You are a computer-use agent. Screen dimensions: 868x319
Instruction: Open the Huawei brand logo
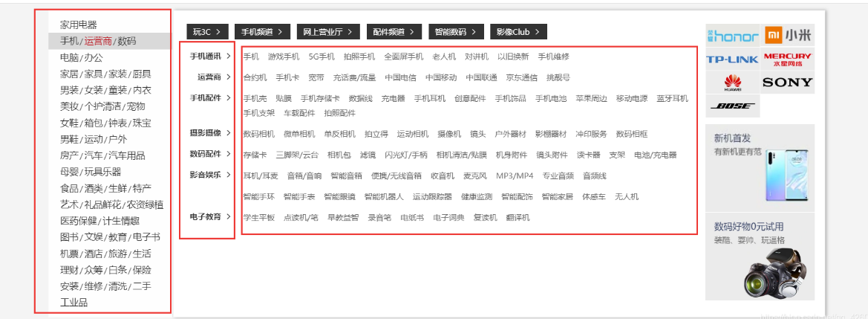click(x=732, y=83)
